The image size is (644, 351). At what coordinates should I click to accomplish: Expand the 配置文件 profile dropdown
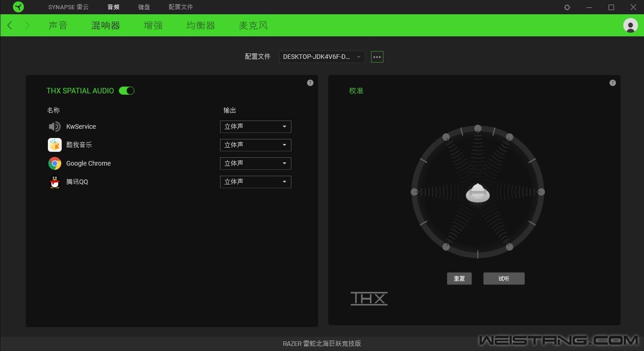tap(322, 57)
